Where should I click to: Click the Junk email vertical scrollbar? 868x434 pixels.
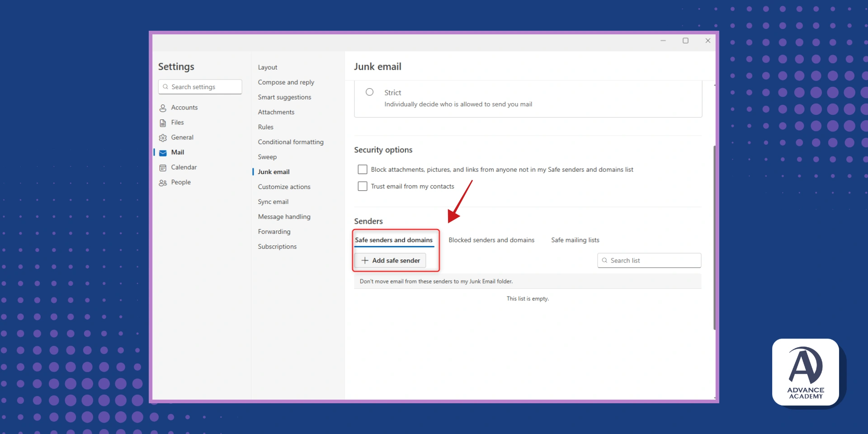coord(714,237)
